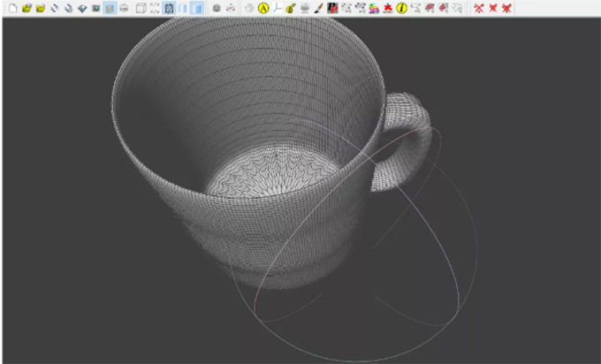
Task: Select the Z-painting brush tool
Action: pos(318,8)
